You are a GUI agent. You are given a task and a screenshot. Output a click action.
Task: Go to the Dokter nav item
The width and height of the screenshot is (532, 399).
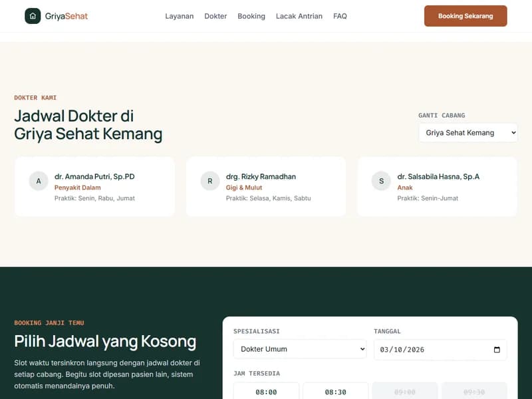click(x=215, y=16)
